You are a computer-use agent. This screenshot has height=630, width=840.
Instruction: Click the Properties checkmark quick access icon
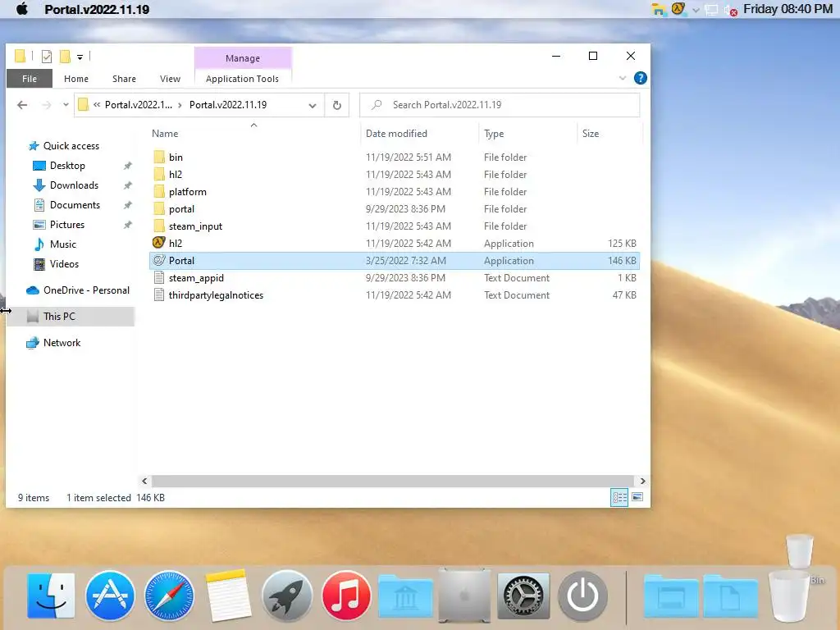[47, 57]
